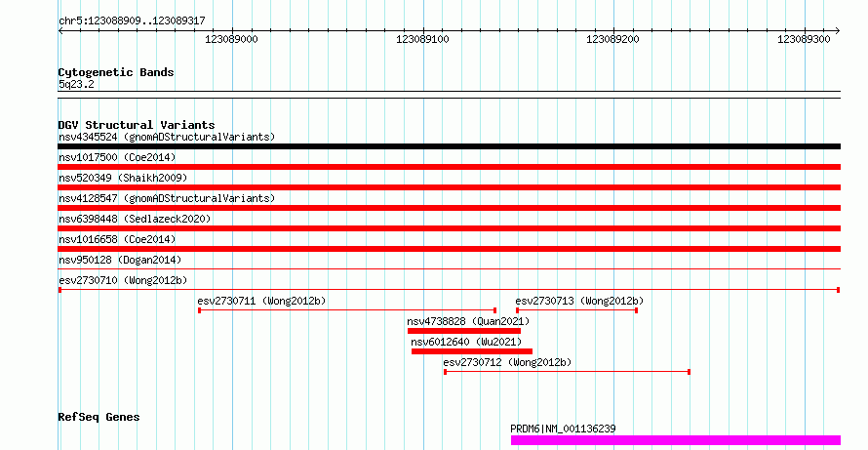Click the nsv520349 (Shaikh2009) label

pyautogui.click(x=123, y=178)
